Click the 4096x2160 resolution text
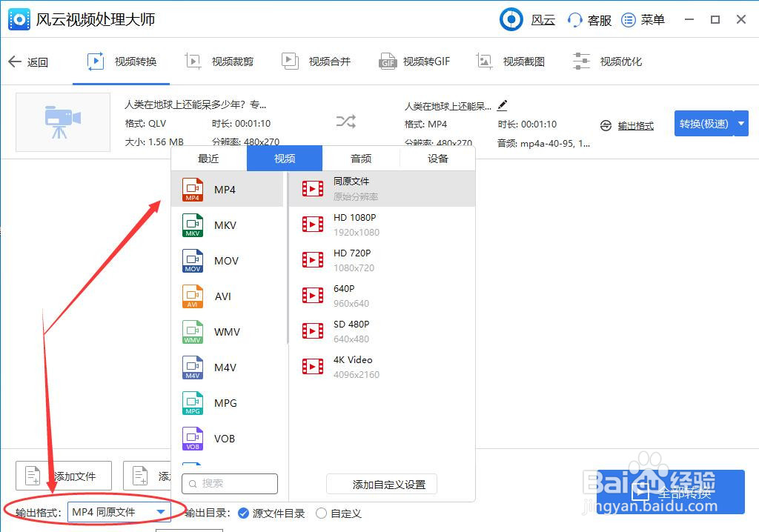Screen dimensions: 759x532 [357, 375]
